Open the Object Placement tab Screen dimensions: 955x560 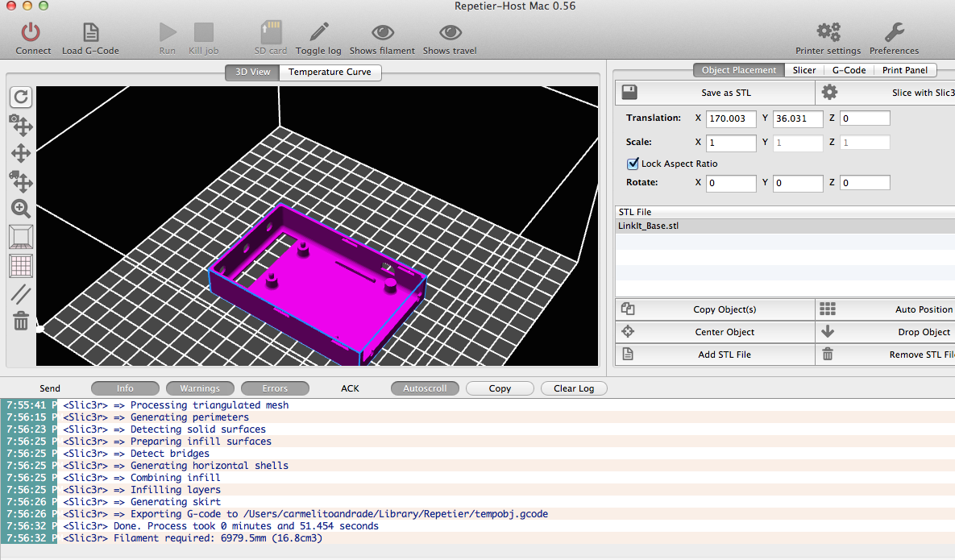click(739, 70)
